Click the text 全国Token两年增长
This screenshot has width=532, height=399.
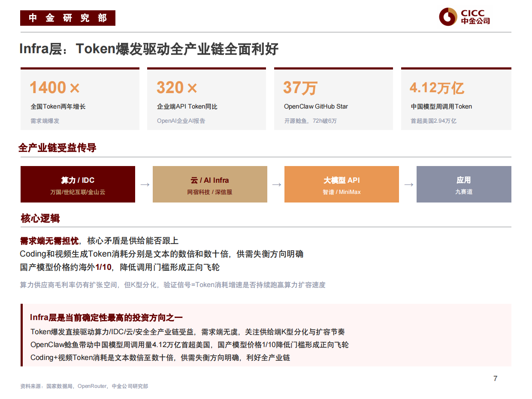pos(58,106)
